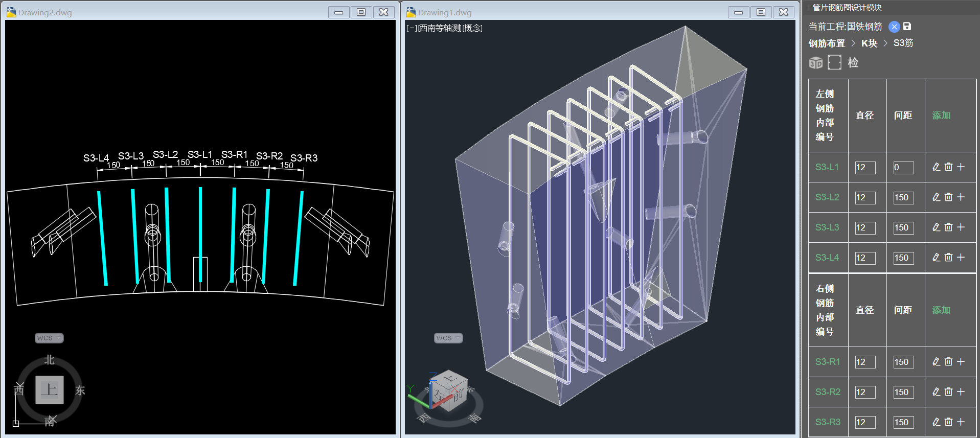980x438 pixels.
Task: Save the current project with the disk icon
Action: 907,26
